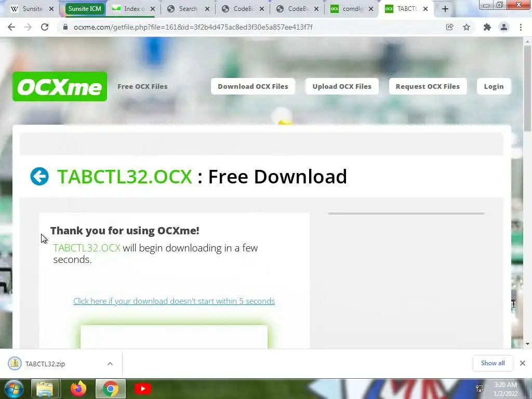Open the extensions puzzle icon
Viewport: 532px width, 399px height.
pos(487,27)
